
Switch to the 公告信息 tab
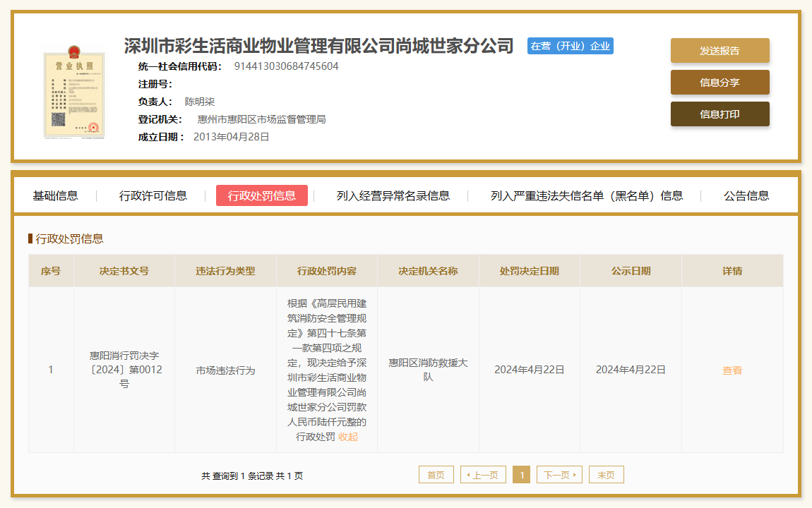(746, 195)
